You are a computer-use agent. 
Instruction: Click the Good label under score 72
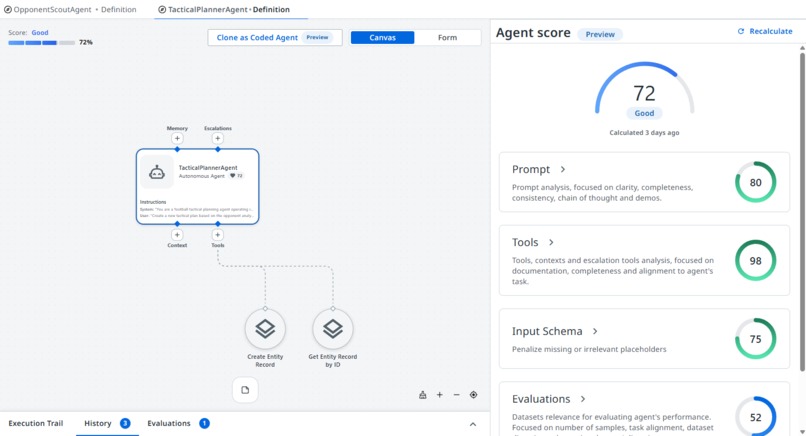pyautogui.click(x=644, y=113)
